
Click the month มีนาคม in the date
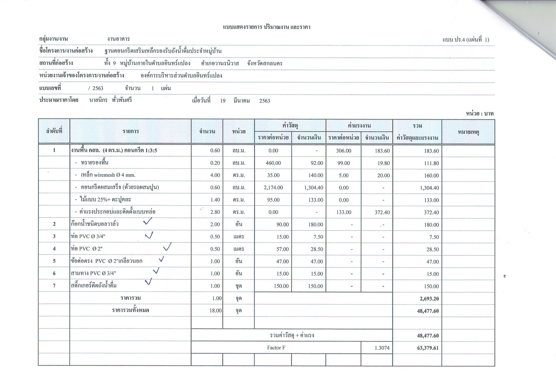241,101
